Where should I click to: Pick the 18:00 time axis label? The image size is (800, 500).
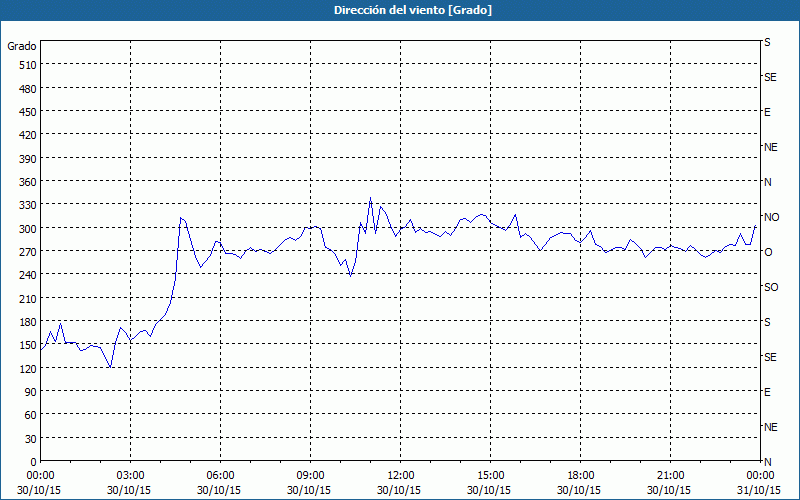click(x=581, y=476)
